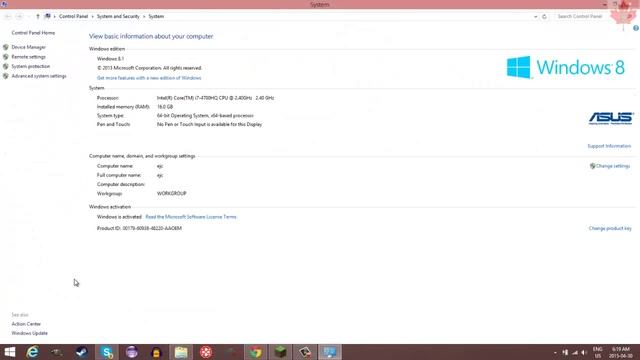Image resolution: width=640 pixels, height=360 pixels.
Task: Click the shield icon beside Device Manager
Action: click(x=6, y=47)
